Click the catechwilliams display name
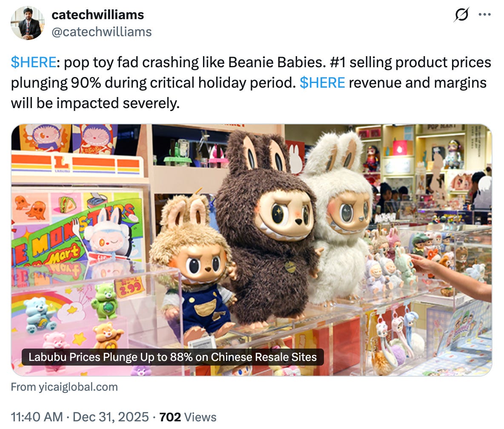504x429 pixels. click(98, 15)
